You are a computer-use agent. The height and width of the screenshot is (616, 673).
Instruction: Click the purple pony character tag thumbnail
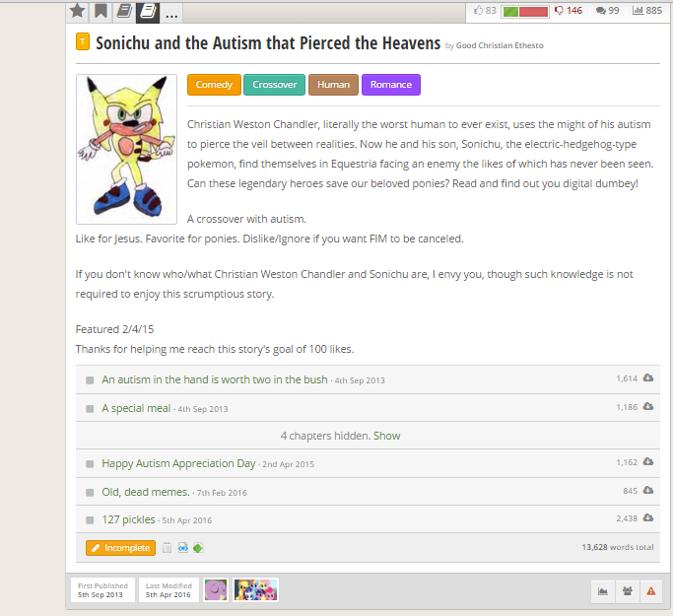coord(216,589)
